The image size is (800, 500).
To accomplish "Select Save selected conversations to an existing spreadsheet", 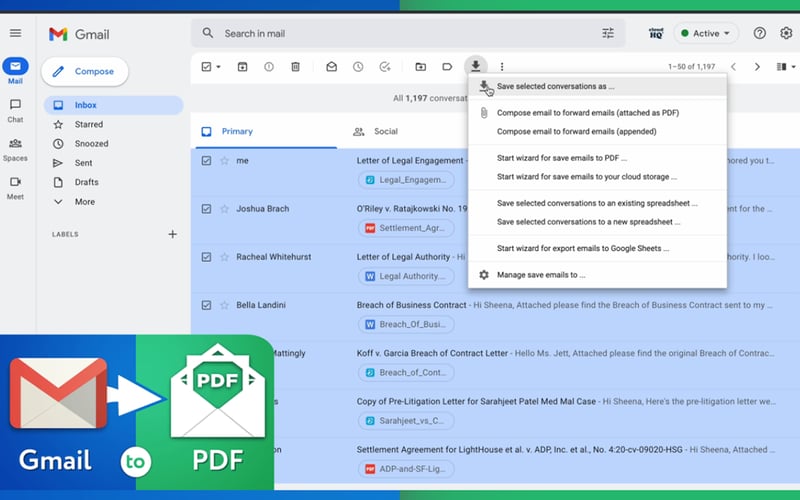I will [x=597, y=203].
